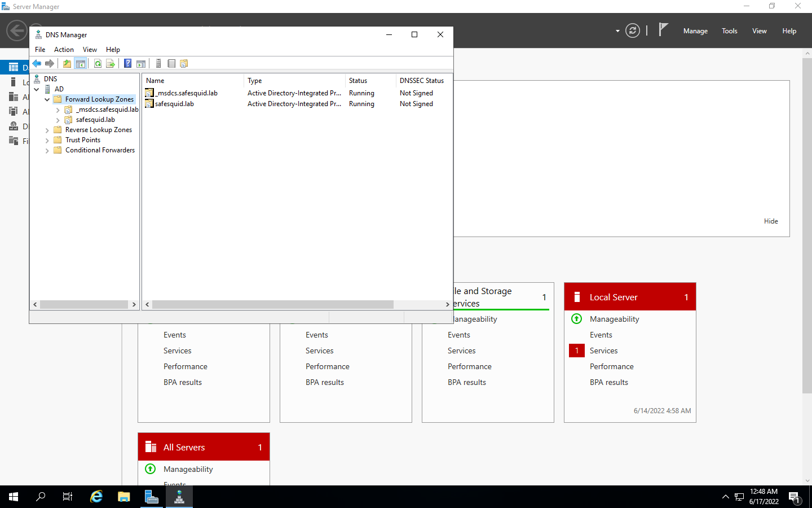The height and width of the screenshot is (508, 812).
Task: Click the red alert badge beside Local Server Services
Action: click(577, 351)
